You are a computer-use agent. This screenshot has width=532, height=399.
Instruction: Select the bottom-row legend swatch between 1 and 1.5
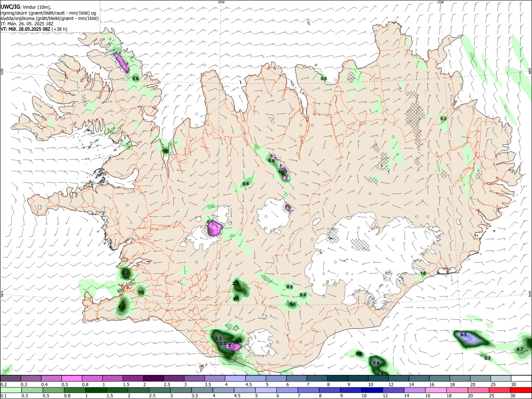(96, 390)
